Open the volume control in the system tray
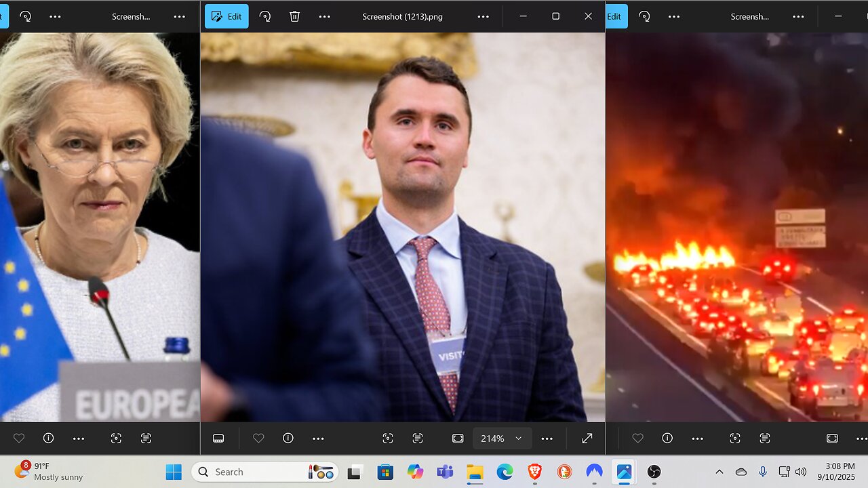 (x=801, y=472)
